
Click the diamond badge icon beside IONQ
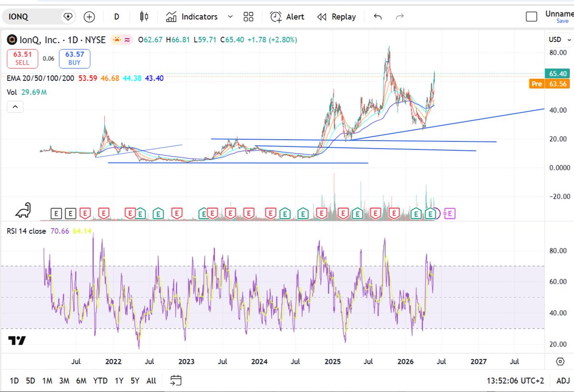click(x=68, y=17)
